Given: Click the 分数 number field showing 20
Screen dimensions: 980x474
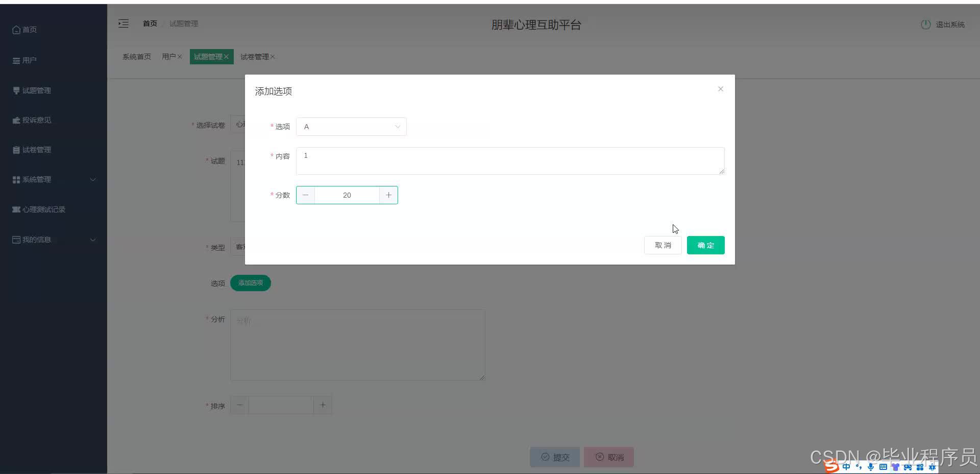Looking at the screenshot, I should pyautogui.click(x=347, y=195).
